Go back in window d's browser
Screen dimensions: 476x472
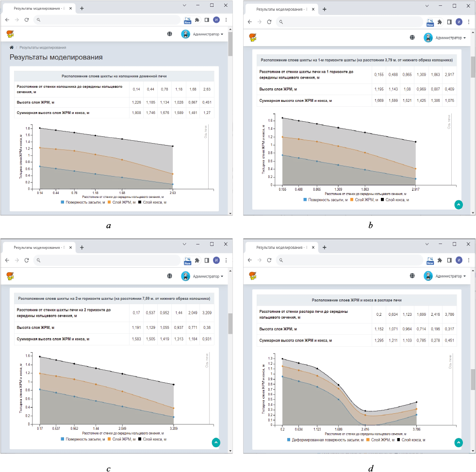[x=250, y=260]
